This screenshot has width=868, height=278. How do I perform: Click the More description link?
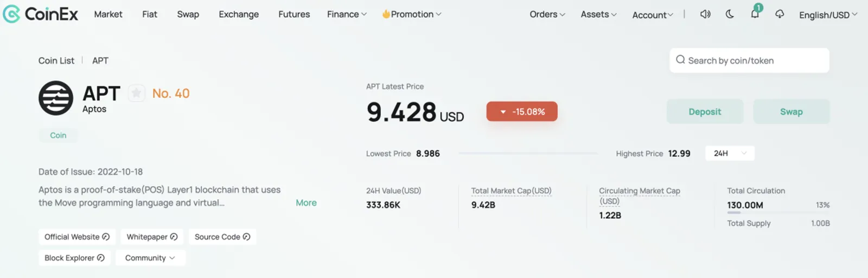[306, 203]
